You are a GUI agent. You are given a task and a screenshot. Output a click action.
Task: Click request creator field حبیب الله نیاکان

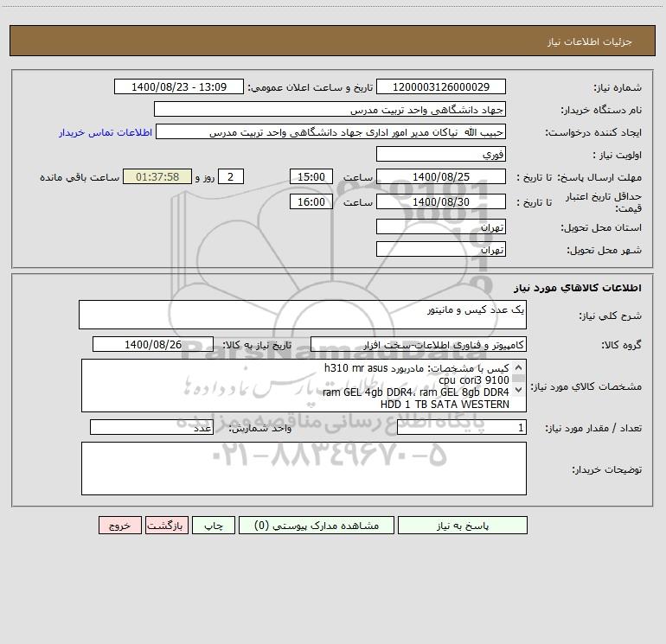331,131
